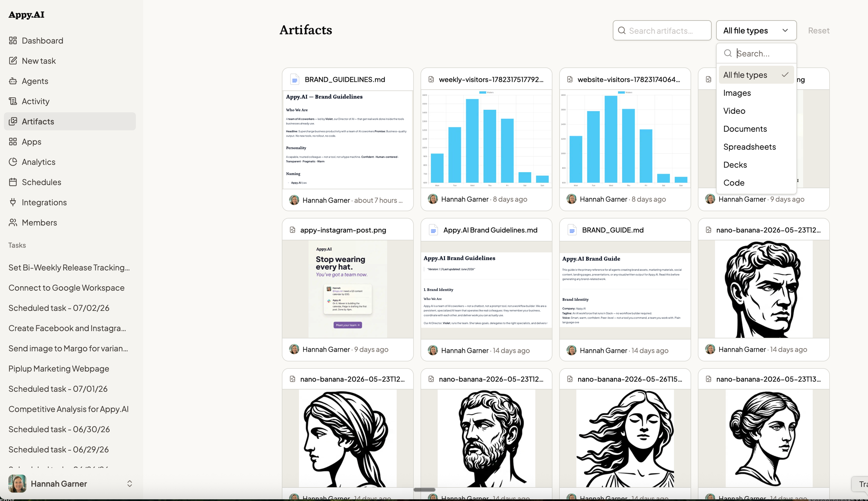Screen dimensions: 868x501
Task: Click the Activity scroll icon
Action: click(x=13, y=101)
